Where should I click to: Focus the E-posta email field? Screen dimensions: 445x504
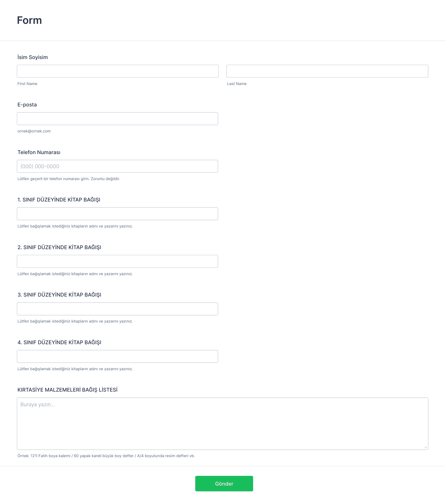coord(117,119)
